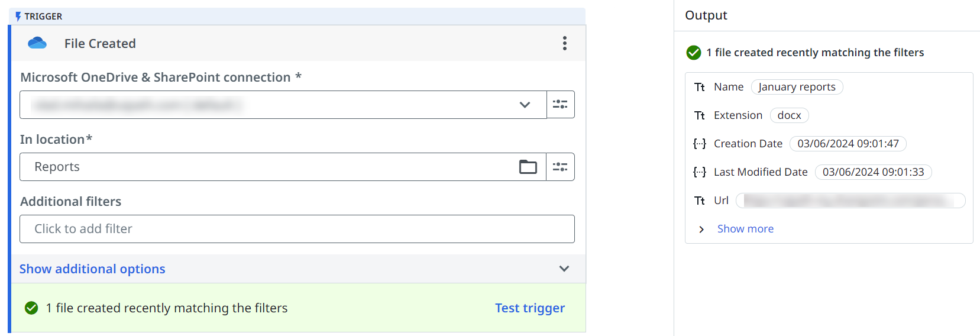
Task: Open In location field options sliders icon
Action: tap(560, 167)
